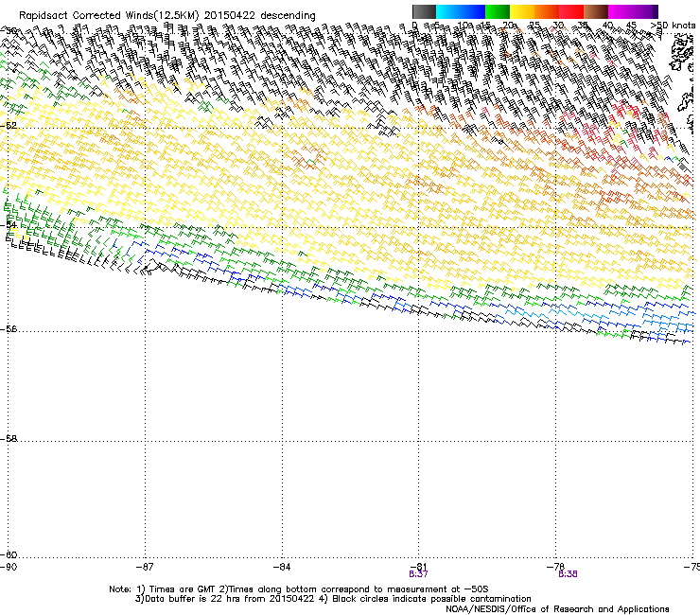Image resolution: width=700 pixels, height=615 pixels.
Task: Click the -90 longitude axis label
Action: (9, 567)
